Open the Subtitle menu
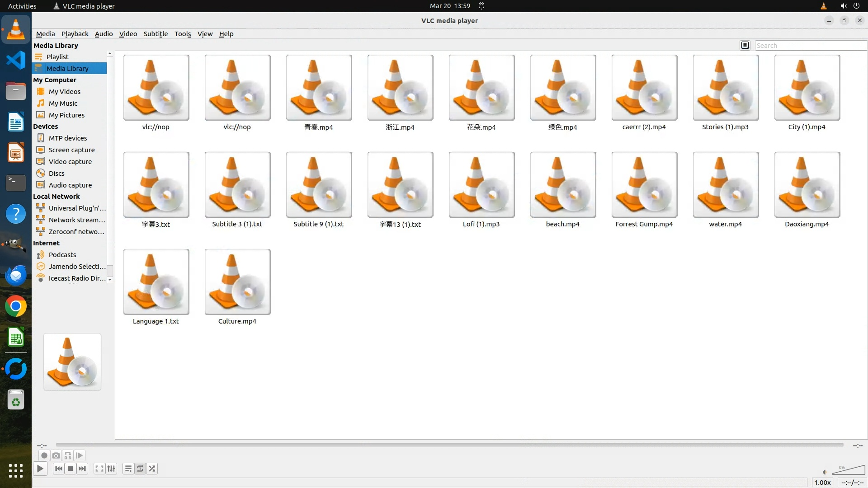The width and height of the screenshot is (868, 488). click(x=156, y=34)
